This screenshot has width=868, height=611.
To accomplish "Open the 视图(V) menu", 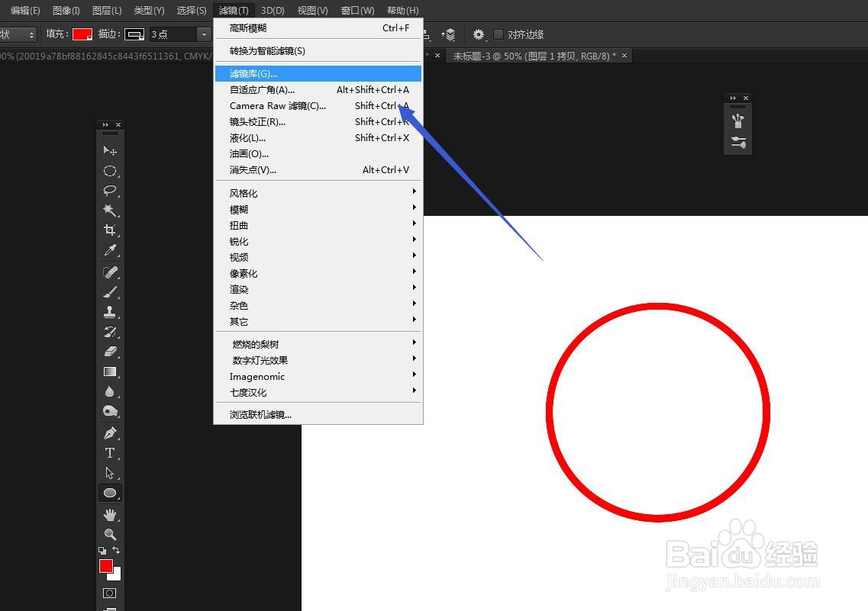I will [x=311, y=10].
